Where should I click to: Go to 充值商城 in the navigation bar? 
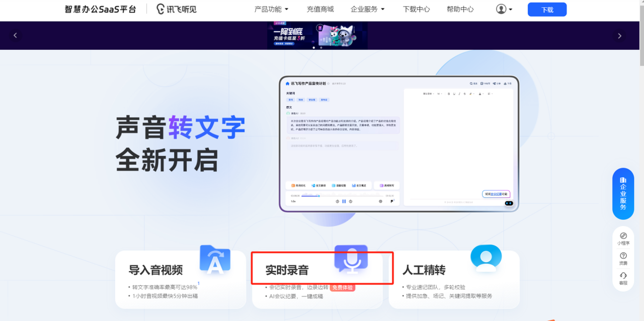(x=320, y=9)
